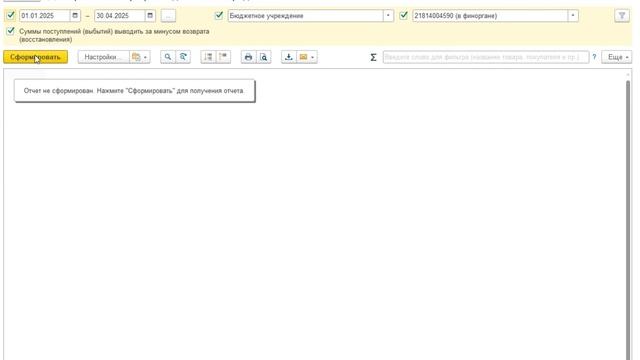Open calendar for end date 30.04.2025
Viewport: 640px width, 360px height.
click(x=150, y=16)
